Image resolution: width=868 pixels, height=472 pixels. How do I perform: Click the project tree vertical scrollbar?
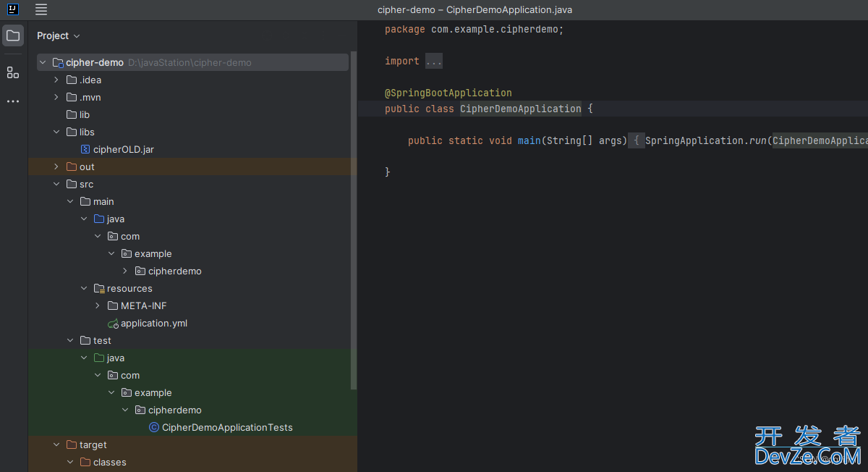point(353,217)
